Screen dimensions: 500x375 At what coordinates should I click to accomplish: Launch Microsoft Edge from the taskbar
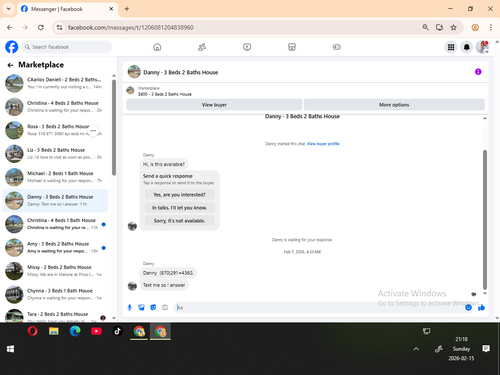(75, 331)
